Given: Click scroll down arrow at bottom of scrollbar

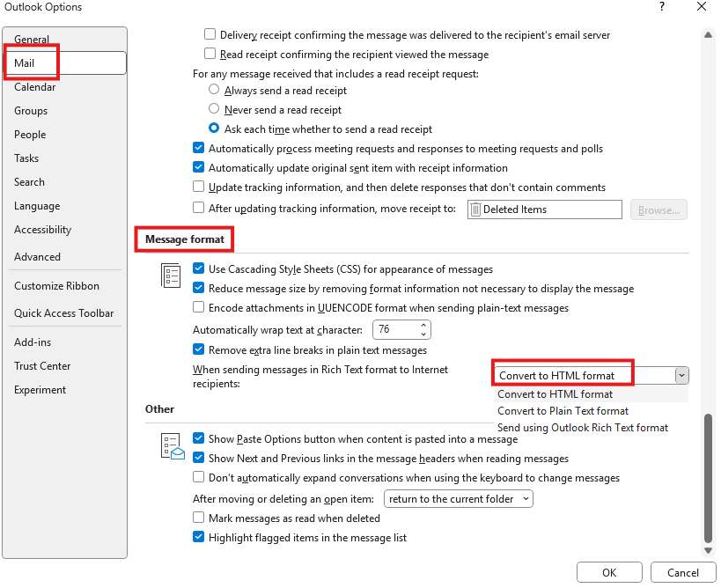Looking at the screenshot, I should pyautogui.click(x=708, y=550).
